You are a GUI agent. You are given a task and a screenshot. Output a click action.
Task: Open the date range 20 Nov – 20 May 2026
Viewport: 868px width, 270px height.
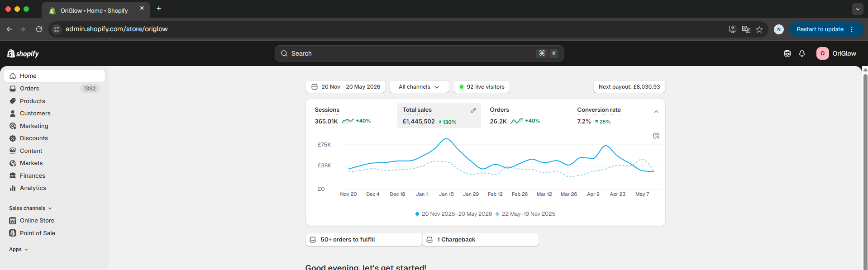(345, 87)
